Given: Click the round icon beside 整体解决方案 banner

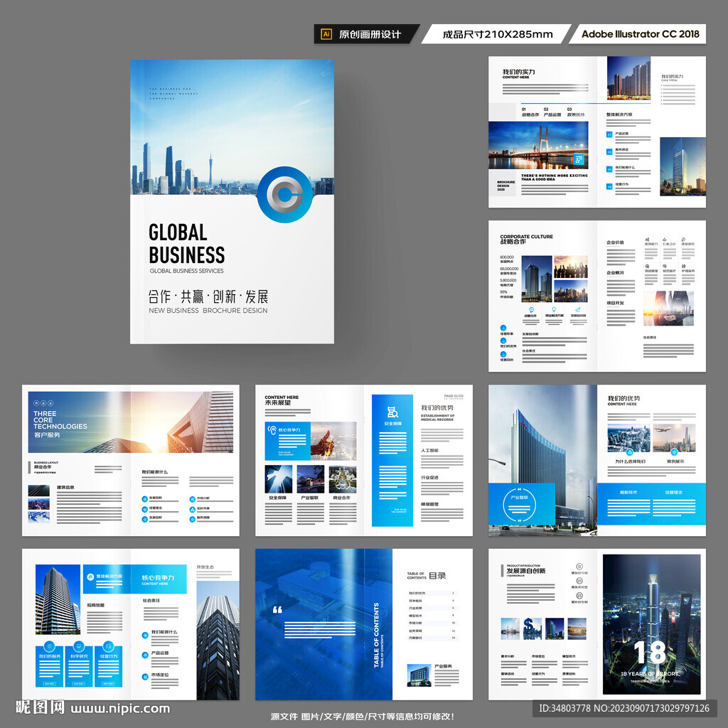Looking at the screenshot, I should click(90, 577).
